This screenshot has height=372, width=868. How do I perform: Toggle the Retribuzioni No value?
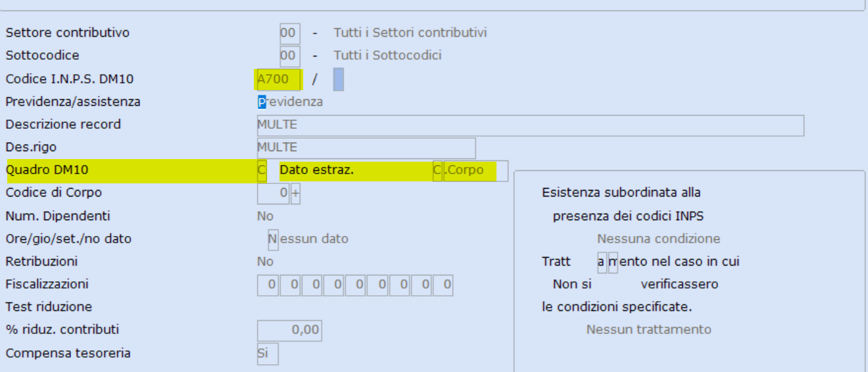click(265, 262)
